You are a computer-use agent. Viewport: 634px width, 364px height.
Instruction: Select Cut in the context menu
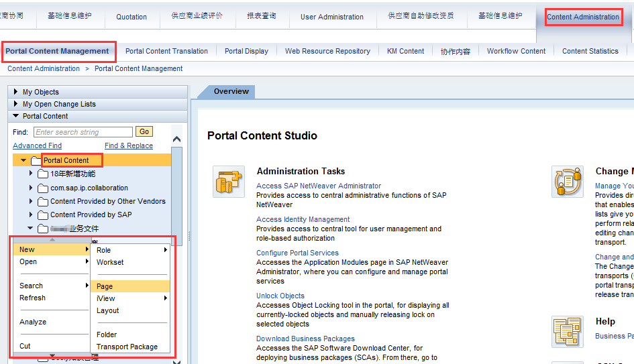(x=52, y=346)
